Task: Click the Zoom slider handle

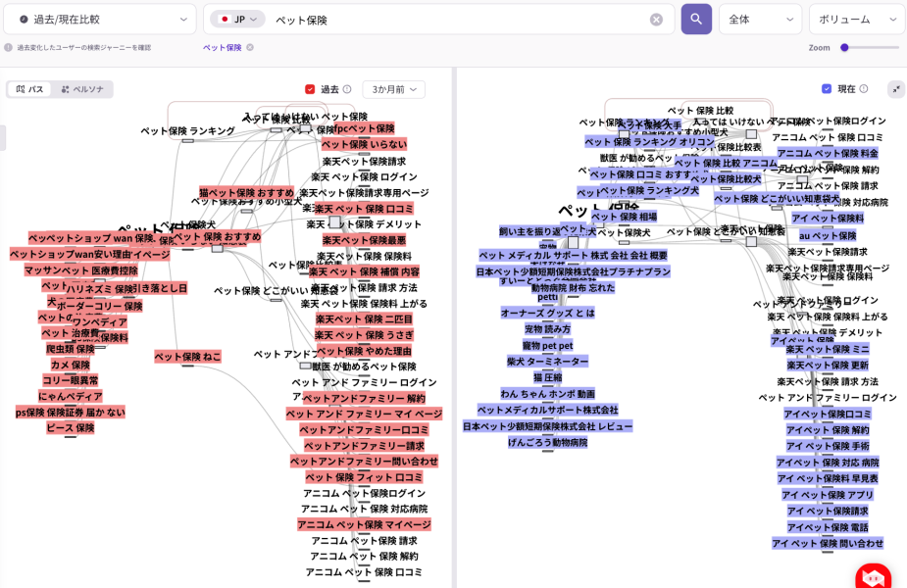Action: [844, 47]
